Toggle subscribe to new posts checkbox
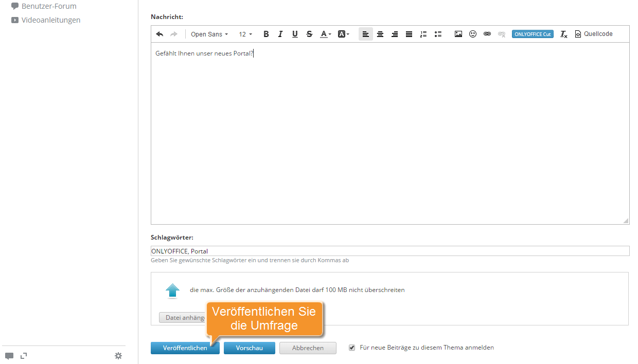The image size is (638, 364). 352,348
